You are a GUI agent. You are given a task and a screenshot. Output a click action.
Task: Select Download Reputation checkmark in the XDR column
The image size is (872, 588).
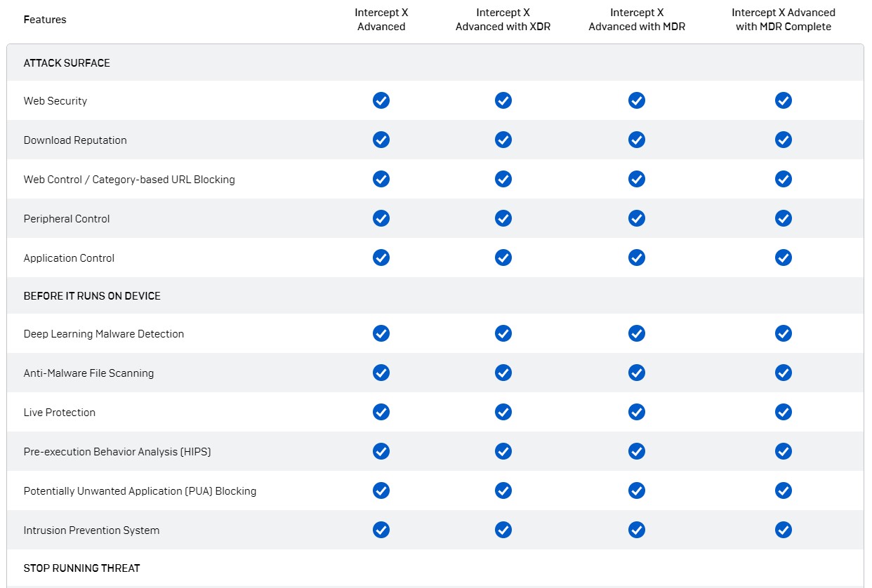(x=503, y=140)
